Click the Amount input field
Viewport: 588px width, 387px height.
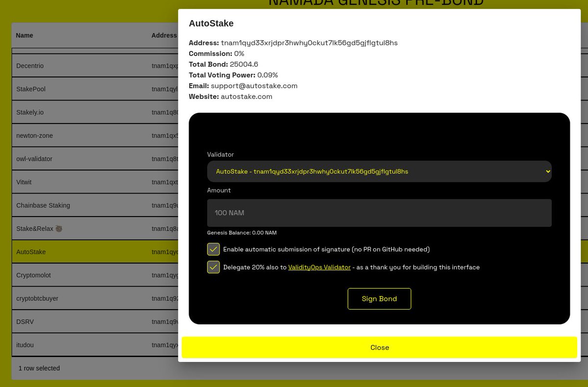pos(379,213)
